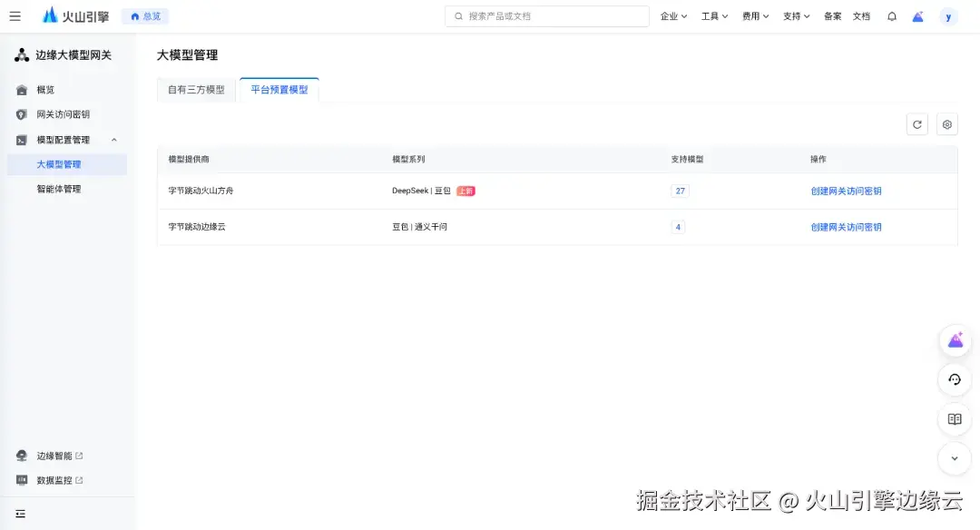The image size is (980, 530).
Task: Click the 字节跳动火山方舟 provider cell
Action: (x=201, y=191)
